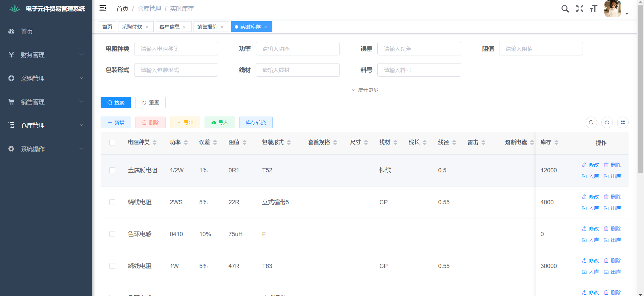The image size is (644, 296).
Task: Tick checkbox for 色环电感 row
Action: point(112,234)
